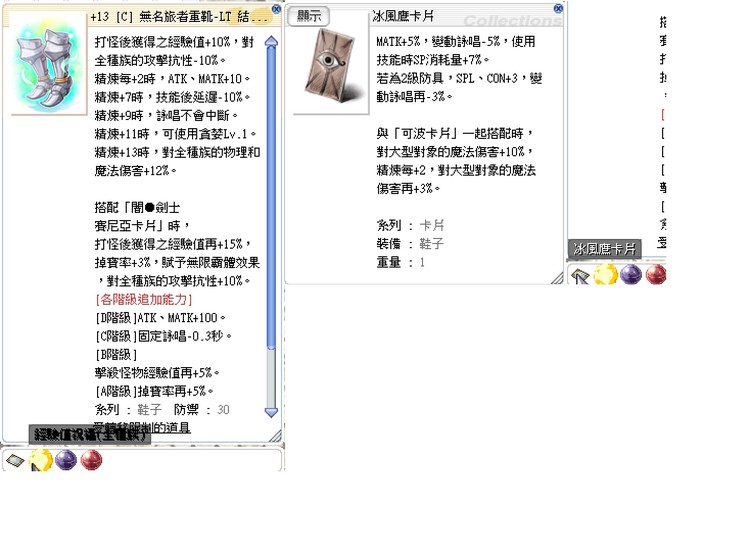Image resolution: width=750 pixels, height=554 pixels.
Task: Click the 顯示 button on the card window
Action: click(309, 16)
